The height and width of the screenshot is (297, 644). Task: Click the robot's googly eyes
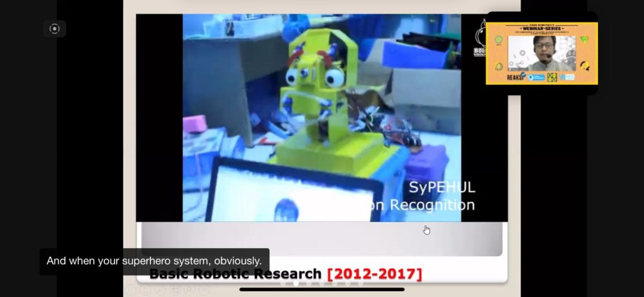point(314,77)
